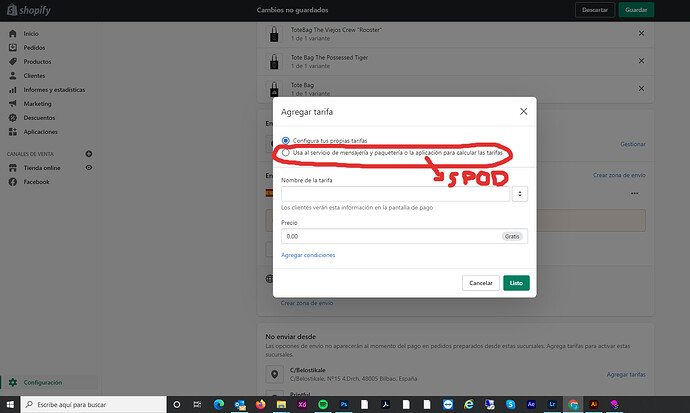Click Cancelar in the dialog
Image resolution: width=690 pixels, height=413 pixels.
(x=481, y=283)
